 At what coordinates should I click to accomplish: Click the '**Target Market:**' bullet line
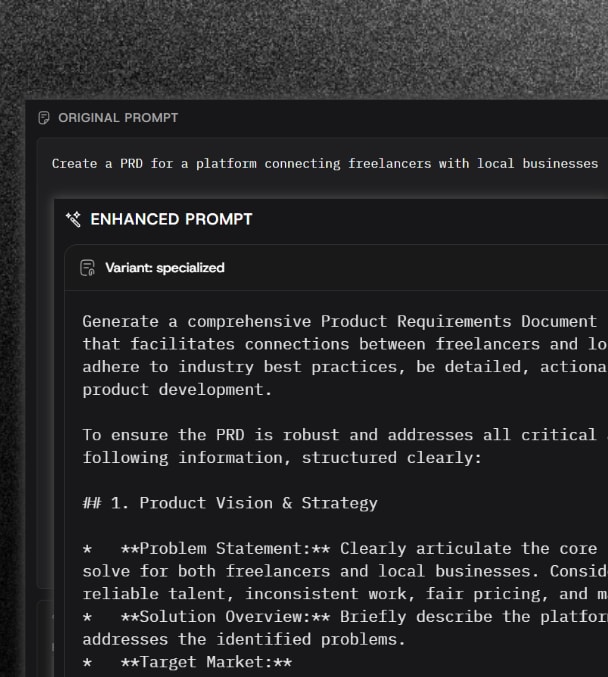coord(187,662)
